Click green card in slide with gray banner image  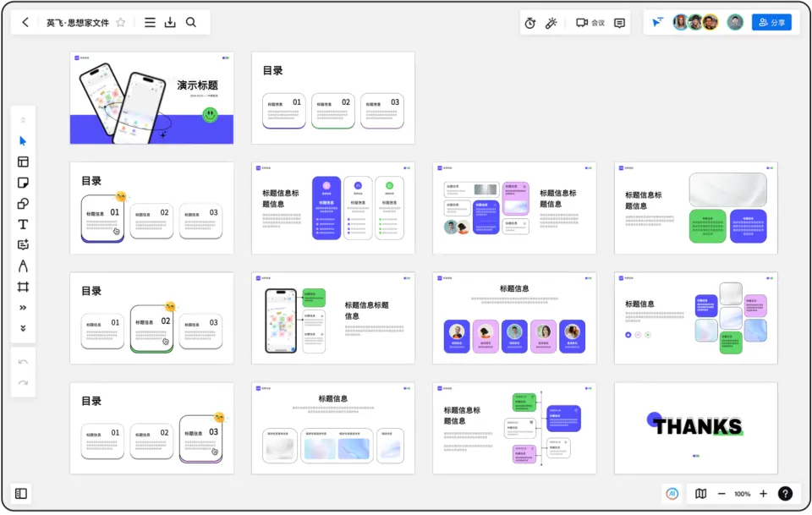point(707,226)
